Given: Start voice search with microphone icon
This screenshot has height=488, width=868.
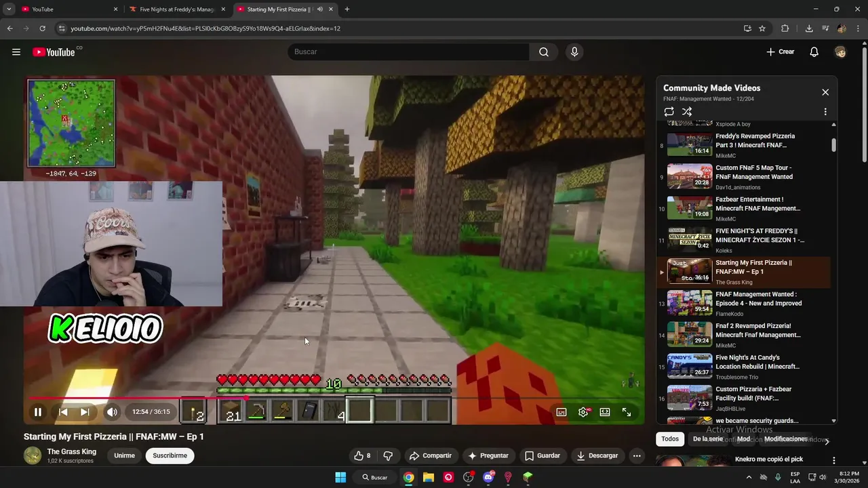Looking at the screenshot, I should click(574, 52).
